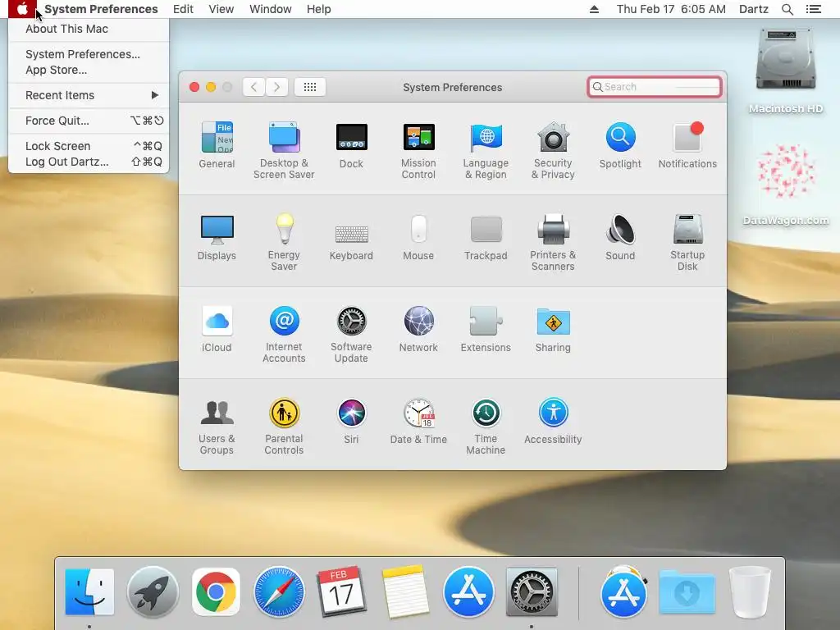This screenshot has height=630, width=840.
Task: Open the Network preference pane
Action: (x=418, y=329)
